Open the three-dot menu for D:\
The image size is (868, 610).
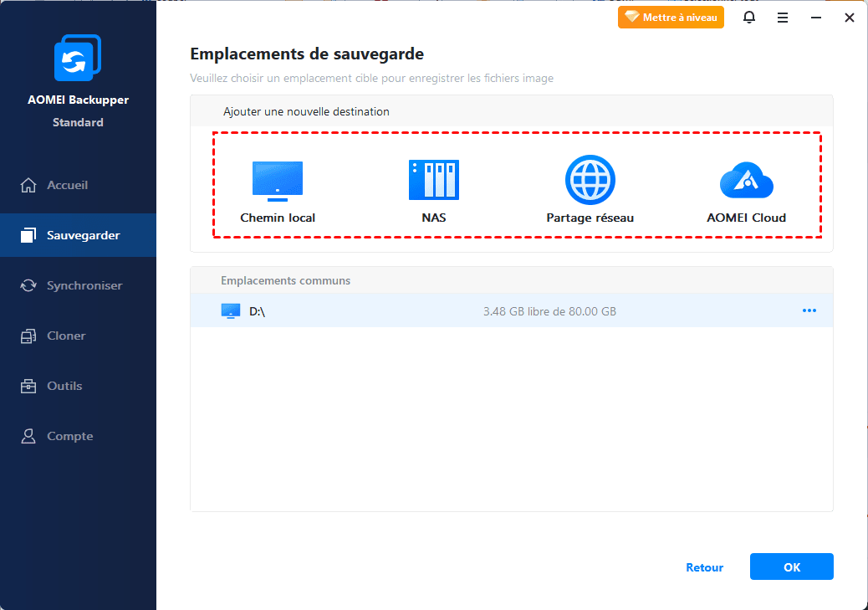pos(809,310)
